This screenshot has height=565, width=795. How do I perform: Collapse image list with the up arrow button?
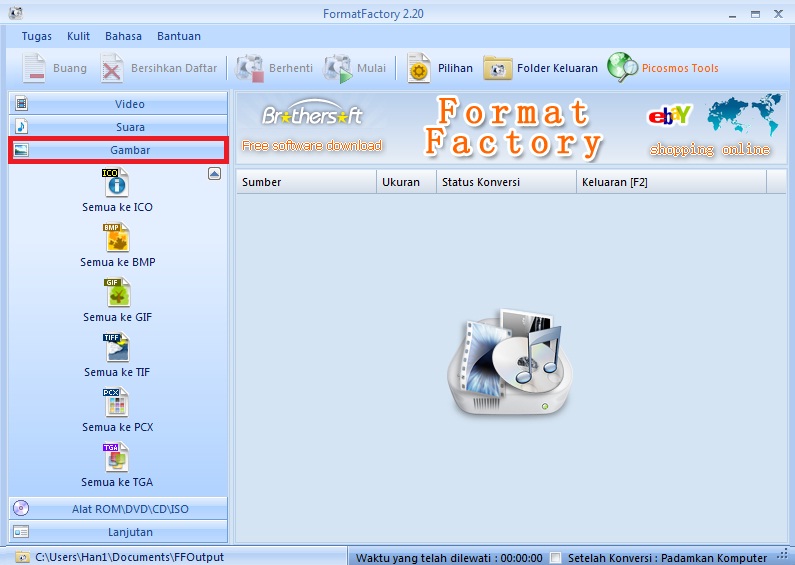(x=214, y=174)
